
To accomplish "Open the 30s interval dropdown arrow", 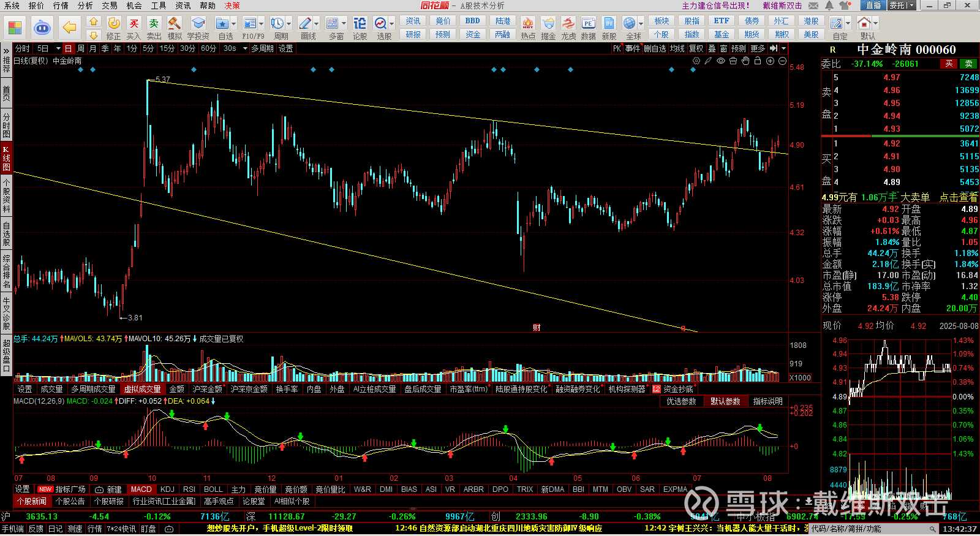I will 245,48.
